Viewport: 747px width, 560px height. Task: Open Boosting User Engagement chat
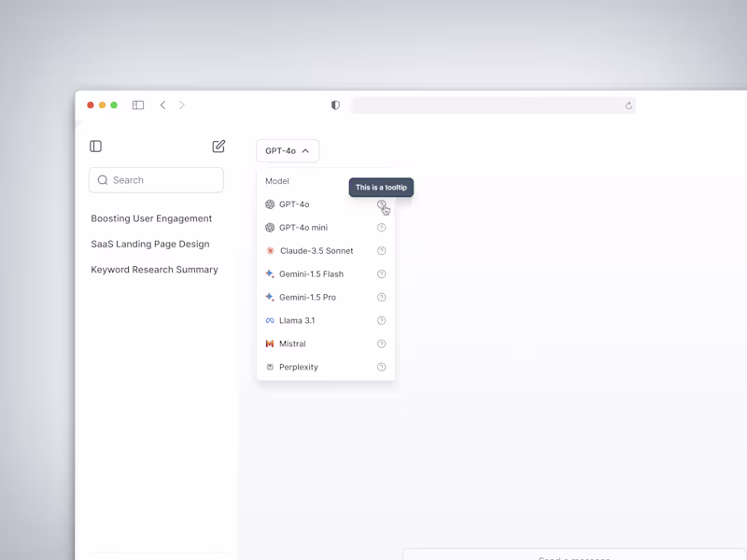pyautogui.click(x=151, y=218)
